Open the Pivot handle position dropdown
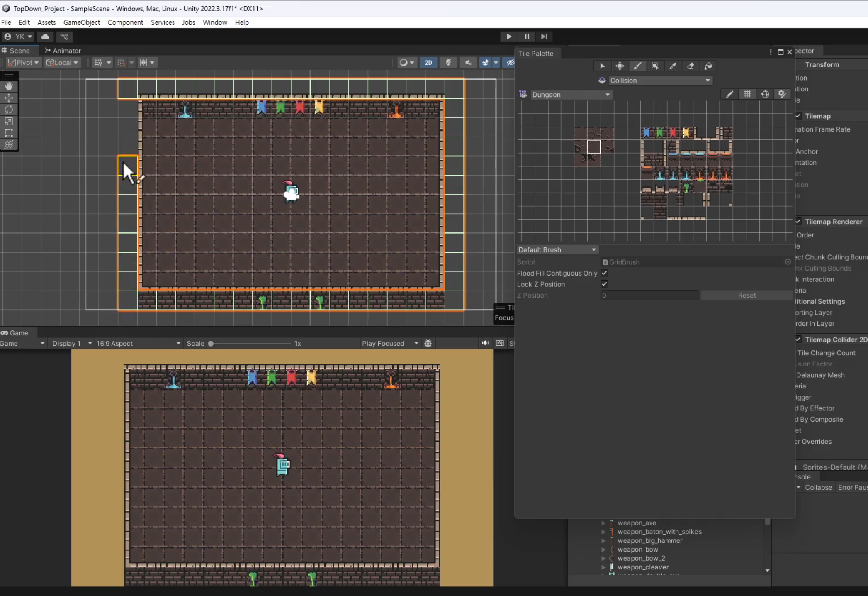 click(24, 62)
